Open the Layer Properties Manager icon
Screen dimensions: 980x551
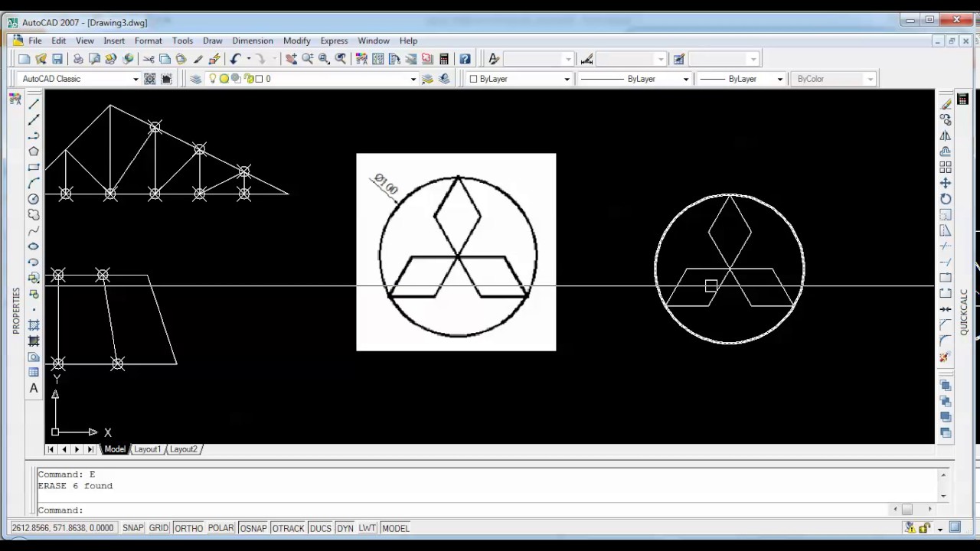[195, 79]
